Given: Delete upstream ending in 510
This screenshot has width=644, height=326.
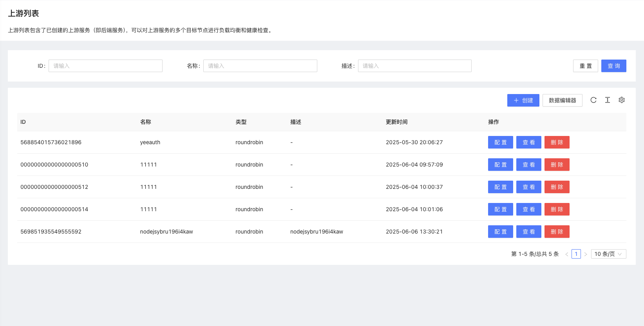Looking at the screenshot, I should (x=557, y=165).
